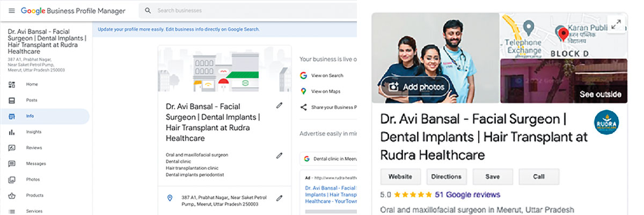Edit business categories with pencil icon
This screenshot has height=215, width=644.
pos(279,156)
